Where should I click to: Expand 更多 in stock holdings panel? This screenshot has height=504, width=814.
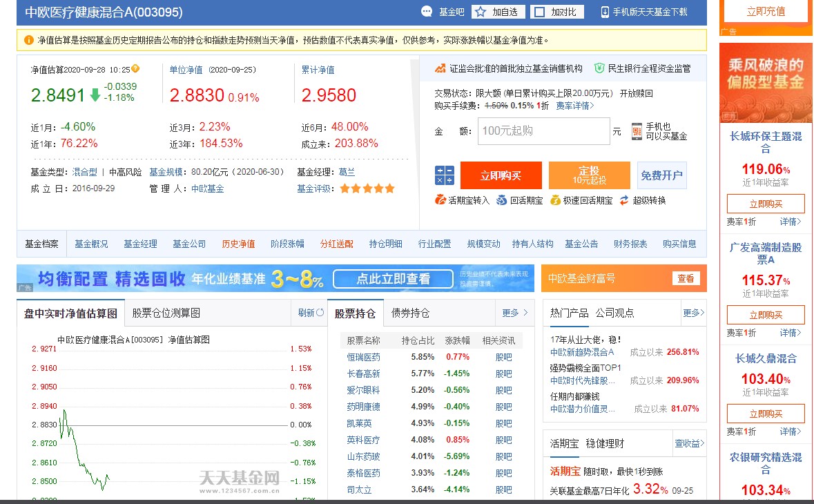coord(514,313)
